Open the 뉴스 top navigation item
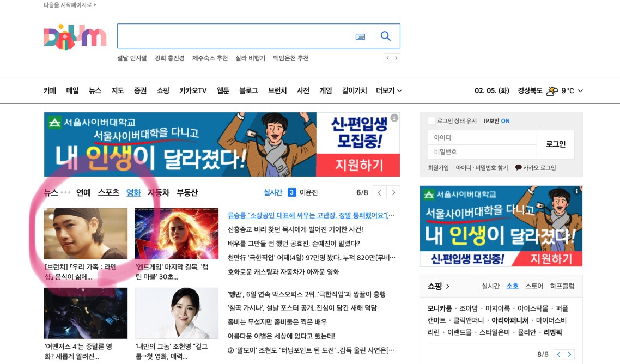Image resolution: width=620 pixels, height=364 pixels. (95, 90)
